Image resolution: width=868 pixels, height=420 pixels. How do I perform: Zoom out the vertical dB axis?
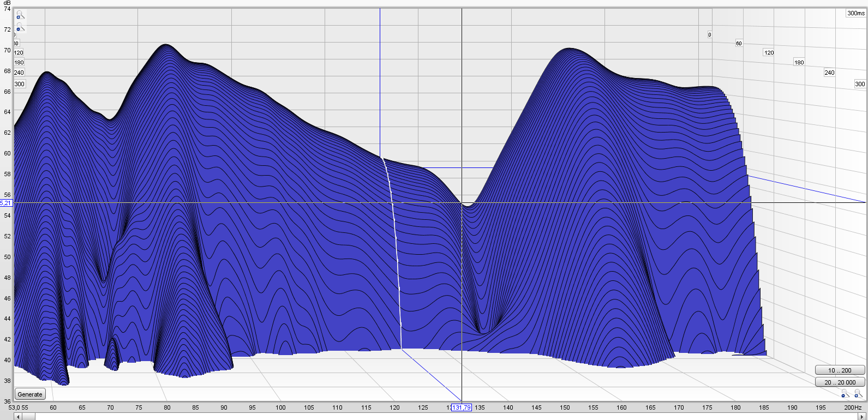(x=20, y=28)
